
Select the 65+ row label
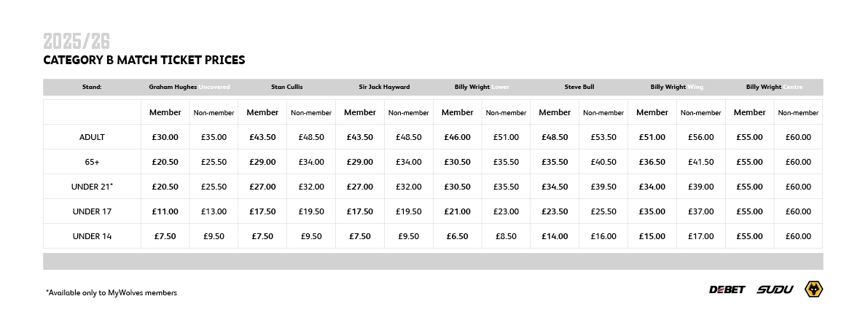92,162
